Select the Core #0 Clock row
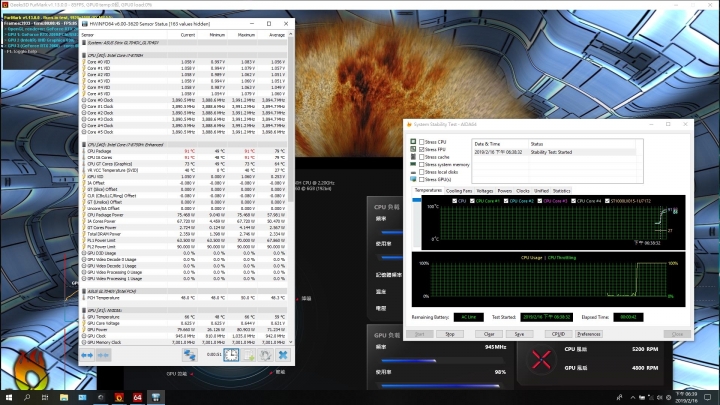 pyautogui.click(x=184, y=100)
